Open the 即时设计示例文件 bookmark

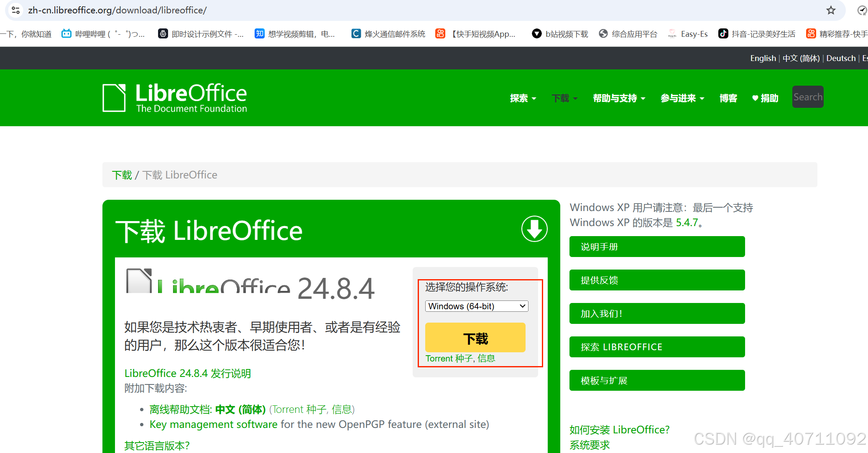tap(201, 34)
